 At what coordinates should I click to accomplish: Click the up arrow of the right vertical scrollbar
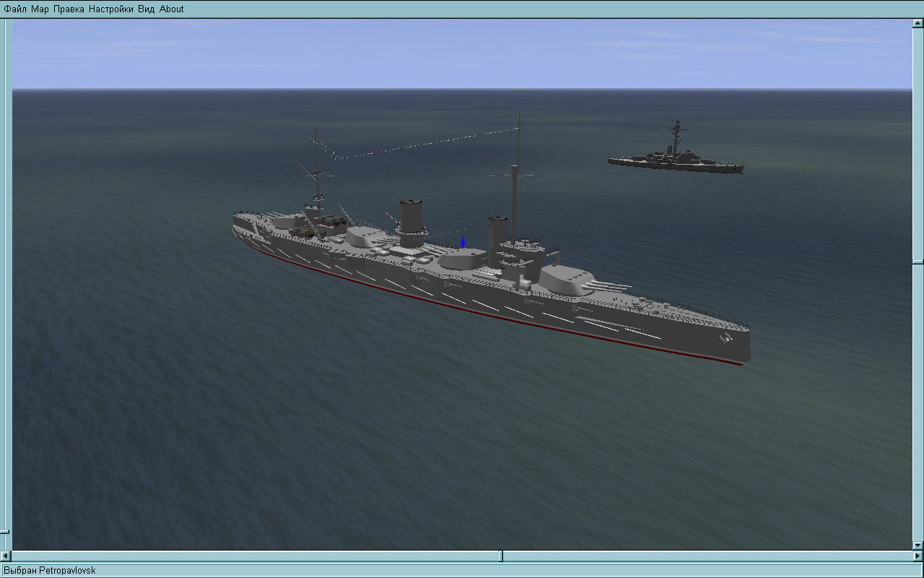tap(918, 23)
